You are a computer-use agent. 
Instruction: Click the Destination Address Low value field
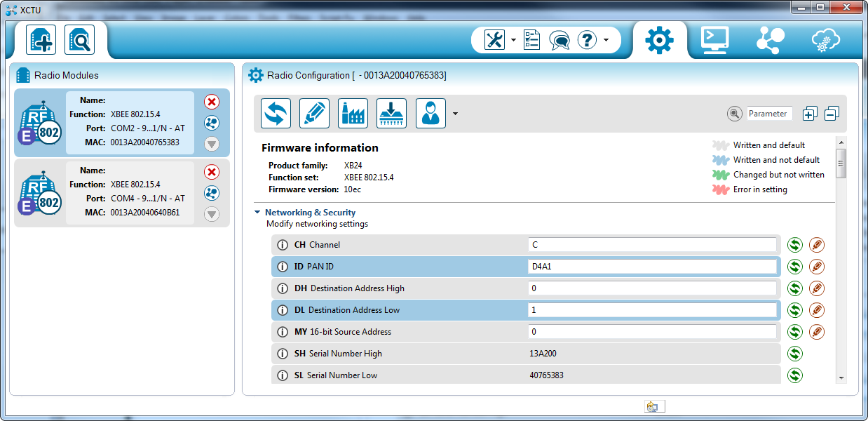point(652,310)
